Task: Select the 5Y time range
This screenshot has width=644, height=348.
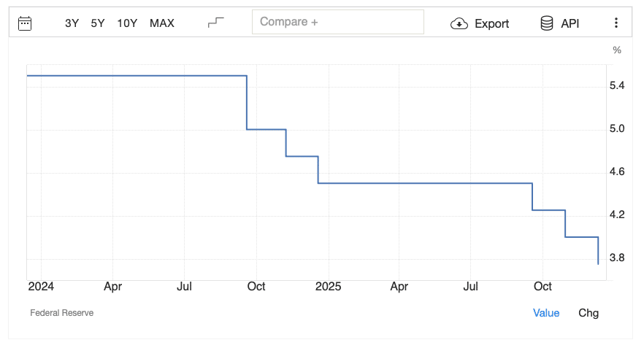Action: [98, 23]
